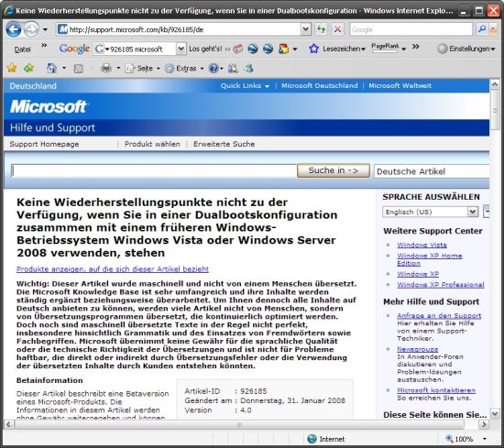The height and width of the screenshot is (448, 504).
Task: Click the Print icon in toolbar
Action: pos(106,68)
